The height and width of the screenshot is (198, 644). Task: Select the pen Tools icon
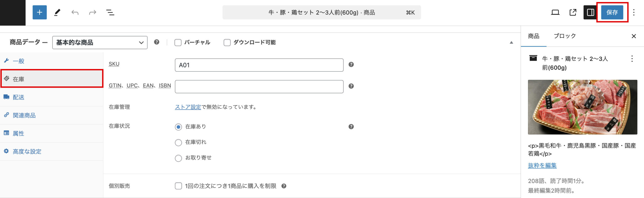point(57,12)
